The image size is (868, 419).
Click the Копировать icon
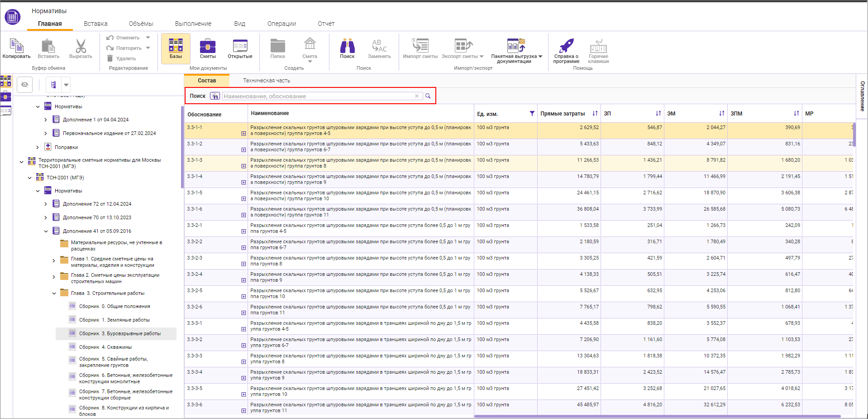coord(16,46)
